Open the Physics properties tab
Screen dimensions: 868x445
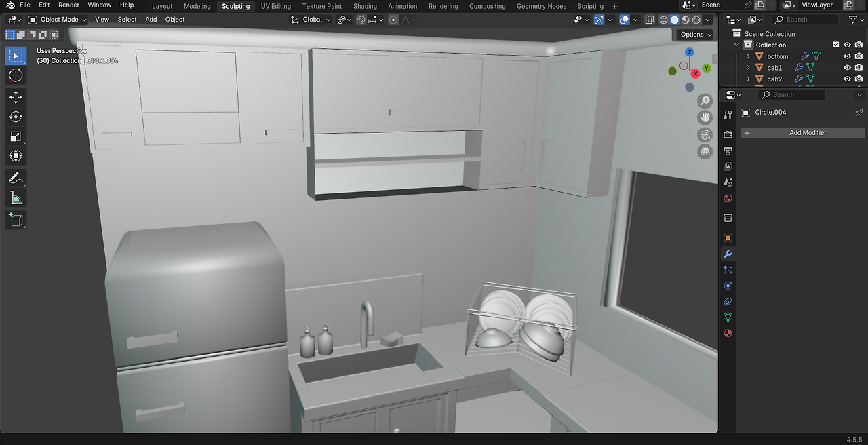coord(728,286)
